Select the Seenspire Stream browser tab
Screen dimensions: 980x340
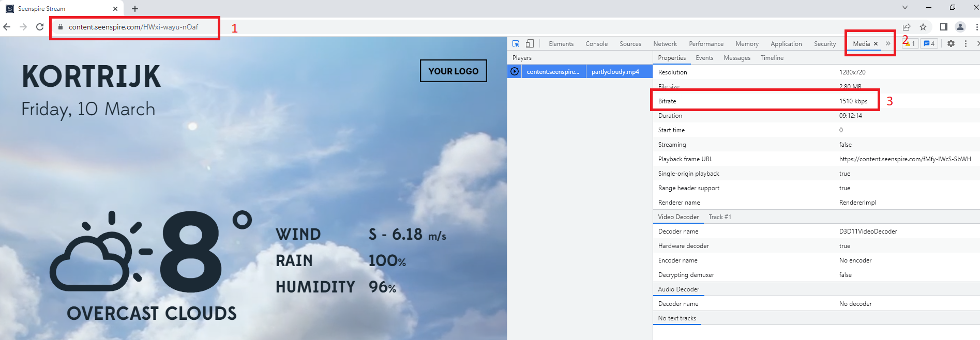point(62,9)
